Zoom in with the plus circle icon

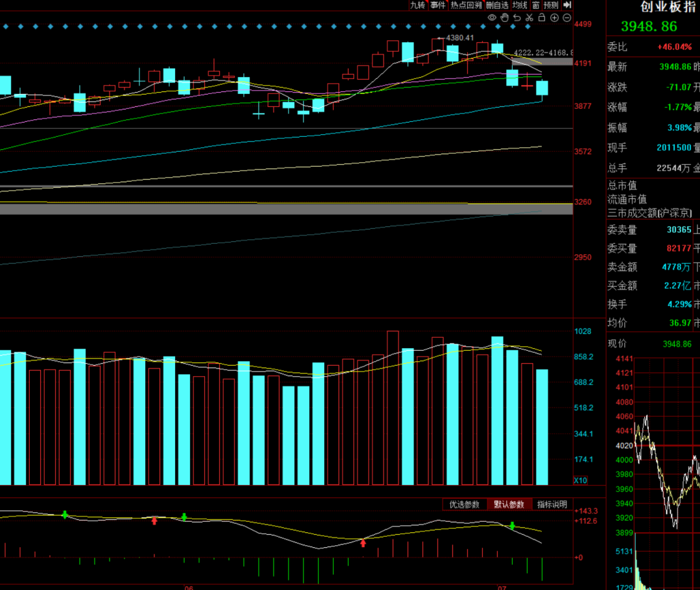[554, 18]
